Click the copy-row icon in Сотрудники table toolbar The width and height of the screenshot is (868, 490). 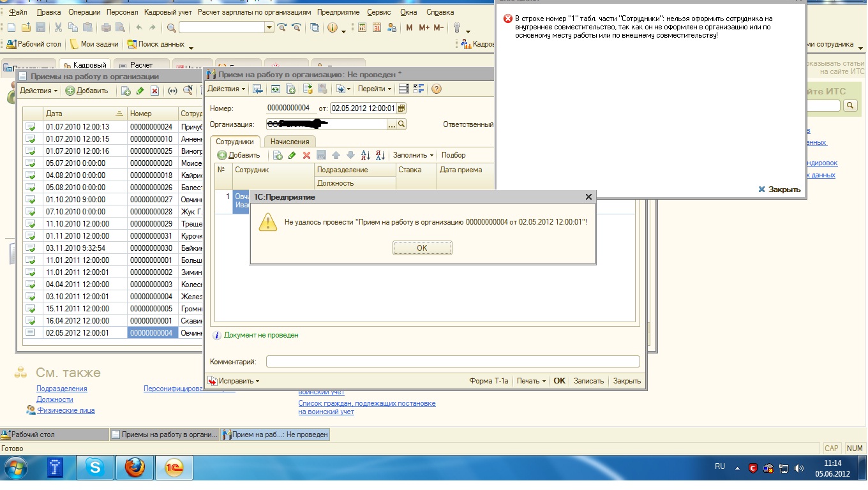[x=278, y=155]
